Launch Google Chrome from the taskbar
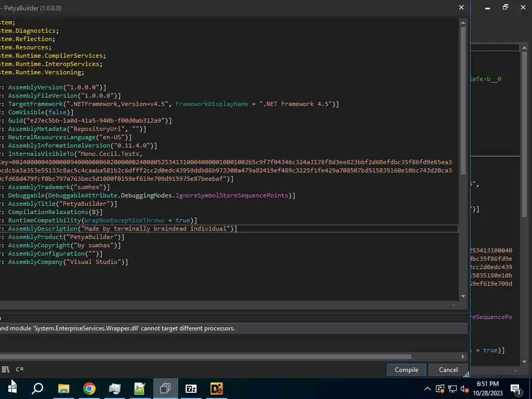Screen dimensions: 532x399 tap(89, 389)
